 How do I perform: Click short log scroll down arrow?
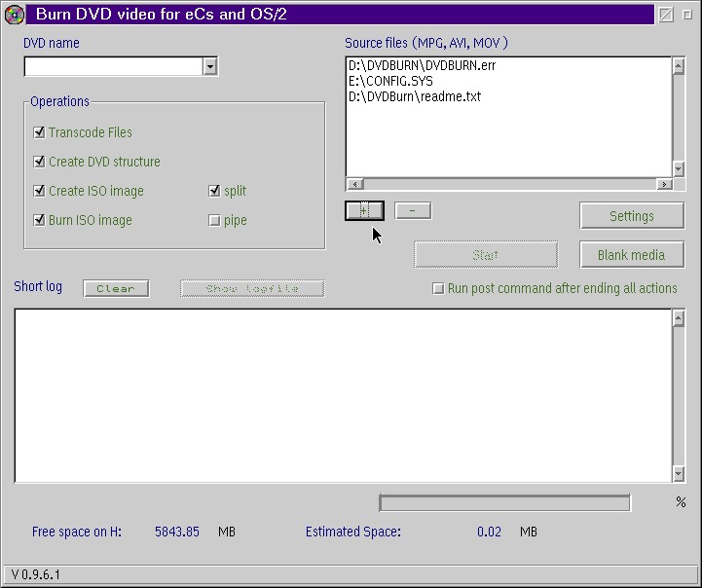click(x=679, y=473)
